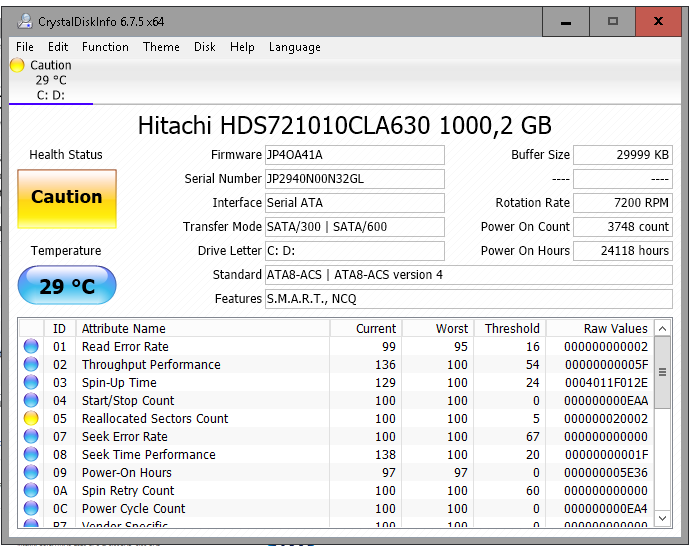
Task: Click the yellow Caution status circle in disk tab
Action: tap(17, 65)
